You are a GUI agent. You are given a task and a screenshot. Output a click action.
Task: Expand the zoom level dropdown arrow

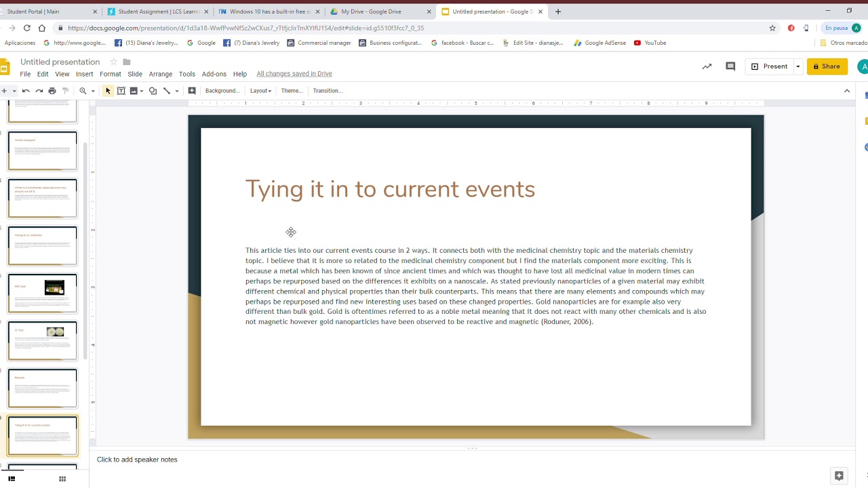[93, 91]
